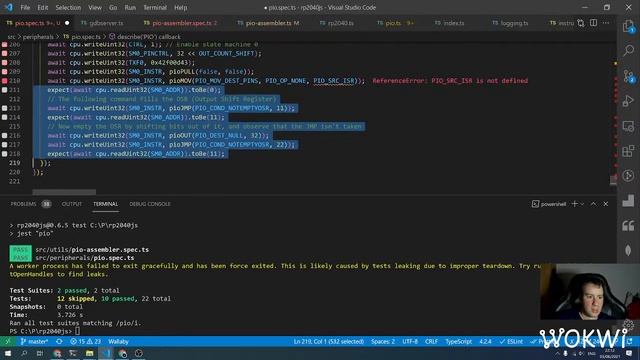Open the Go menu
Screen dimensions: 640x360
(113, 7)
